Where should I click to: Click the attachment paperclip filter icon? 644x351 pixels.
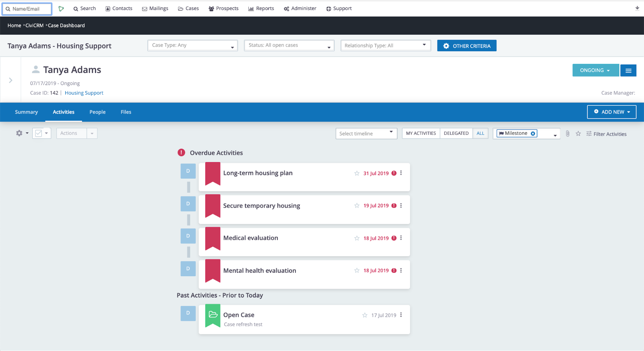pos(568,133)
